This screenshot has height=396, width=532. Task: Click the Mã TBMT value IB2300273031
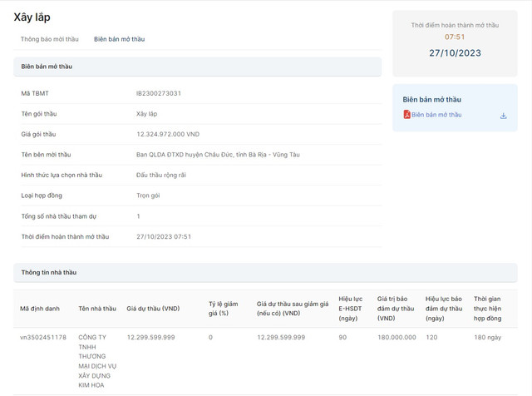point(158,93)
